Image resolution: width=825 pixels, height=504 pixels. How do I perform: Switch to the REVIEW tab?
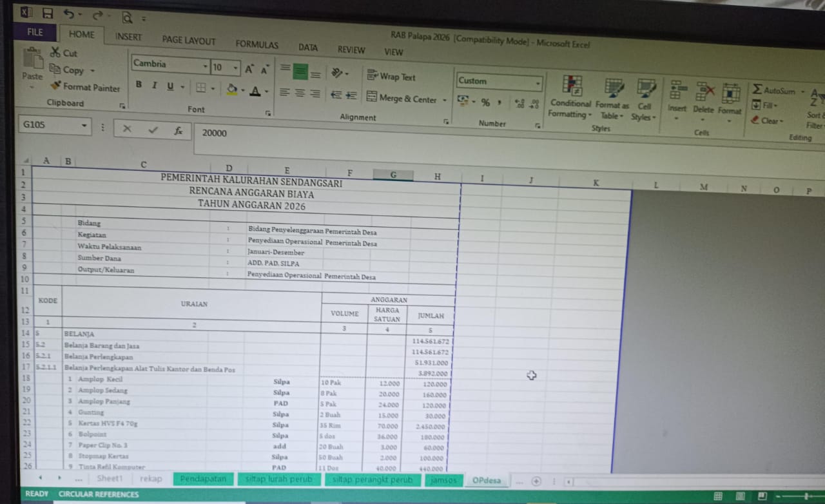point(351,50)
